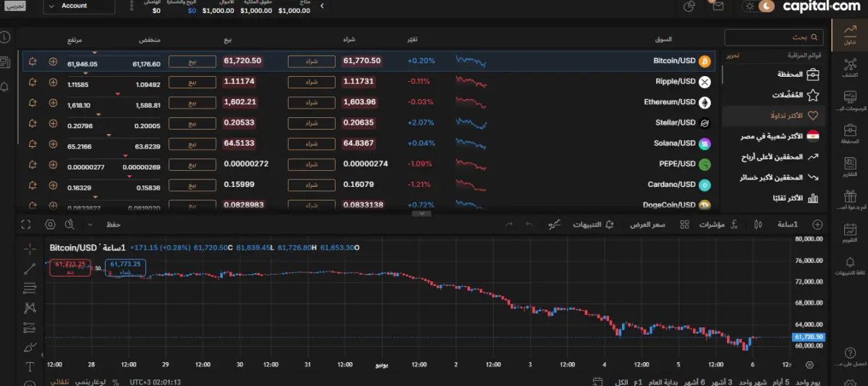Click the search field بحث
The image size is (868, 386).
tap(774, 37)
